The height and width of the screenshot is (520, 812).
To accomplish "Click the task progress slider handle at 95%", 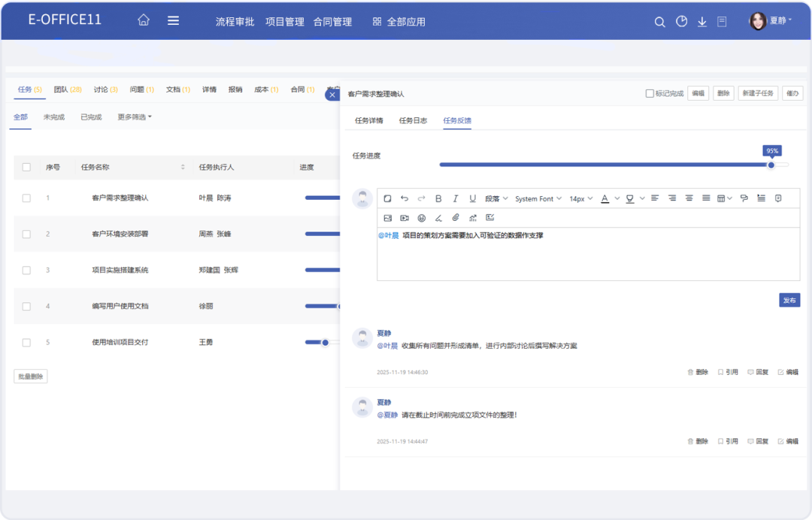I will click(x=771, y=165).
